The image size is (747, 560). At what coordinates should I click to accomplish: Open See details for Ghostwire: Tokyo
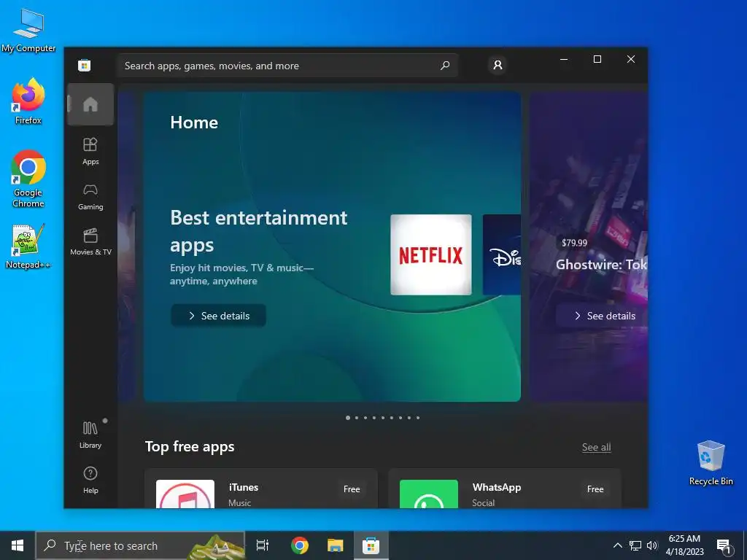(602, 316)
